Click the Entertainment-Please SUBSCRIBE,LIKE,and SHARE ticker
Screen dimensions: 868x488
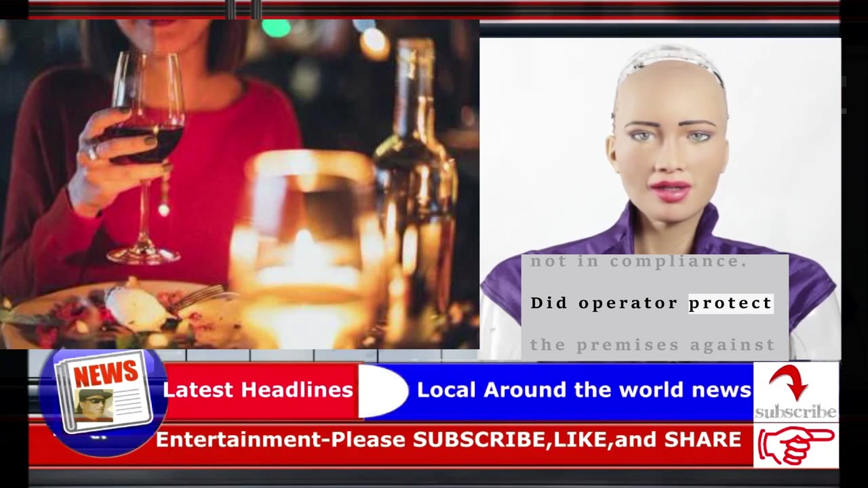coord(448,439)
